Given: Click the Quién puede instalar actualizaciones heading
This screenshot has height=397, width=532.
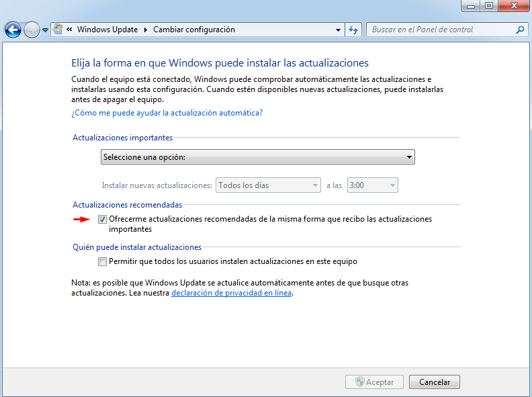Looking at the screenshot, I should pyautogui.click(x=137, y=247).
